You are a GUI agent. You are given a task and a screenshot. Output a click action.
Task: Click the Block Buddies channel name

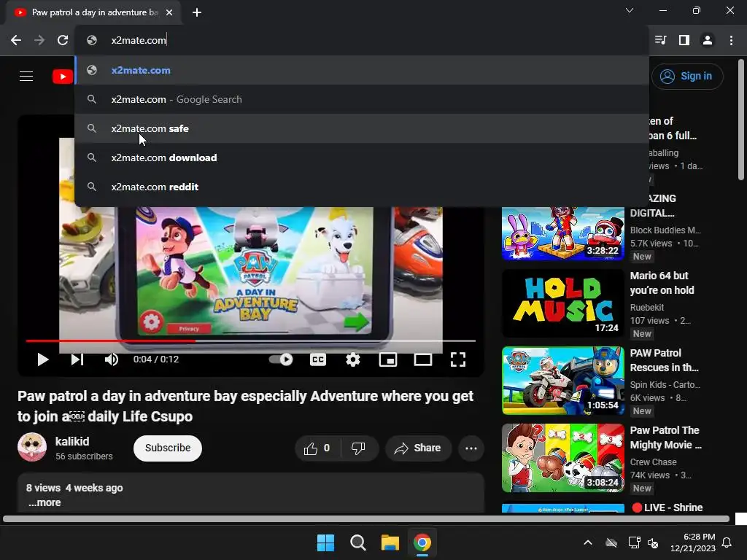[665, 230]
